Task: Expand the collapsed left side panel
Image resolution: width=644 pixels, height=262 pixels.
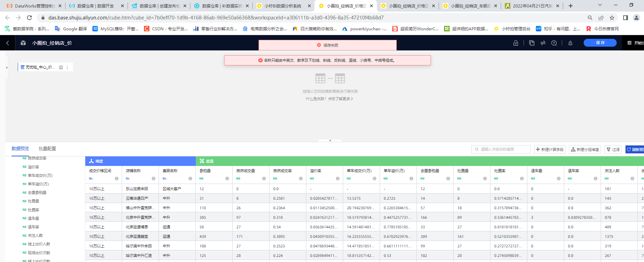Action: tap(7, 67)
